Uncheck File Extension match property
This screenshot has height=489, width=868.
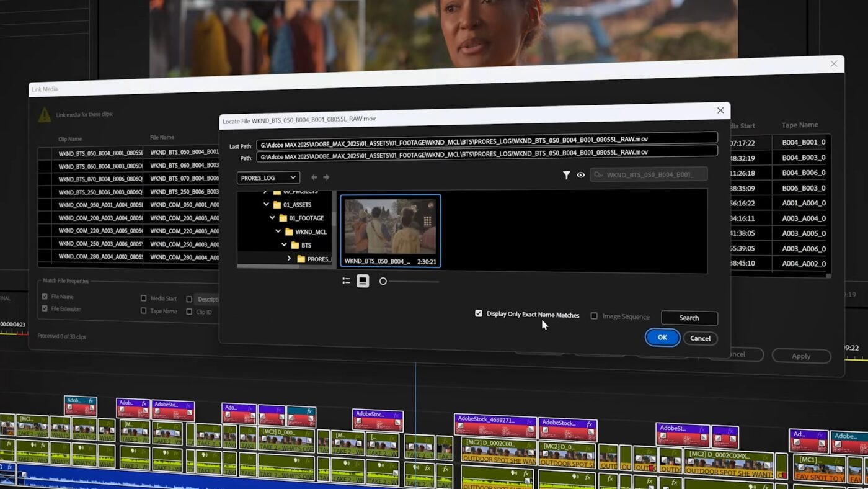(x=45, y=308)
